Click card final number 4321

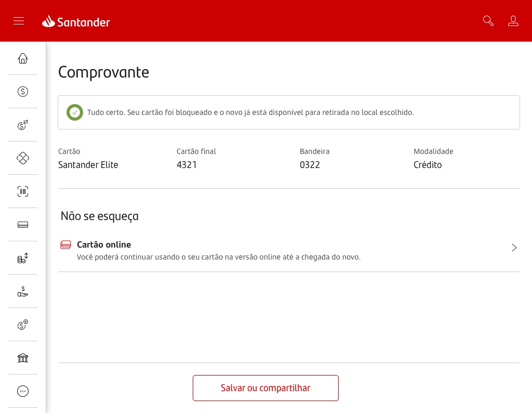187,165
